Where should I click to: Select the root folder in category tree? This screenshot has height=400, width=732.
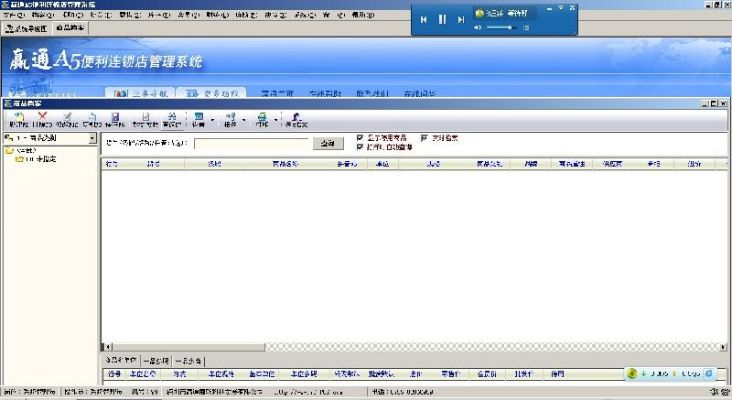coord(20,151)
